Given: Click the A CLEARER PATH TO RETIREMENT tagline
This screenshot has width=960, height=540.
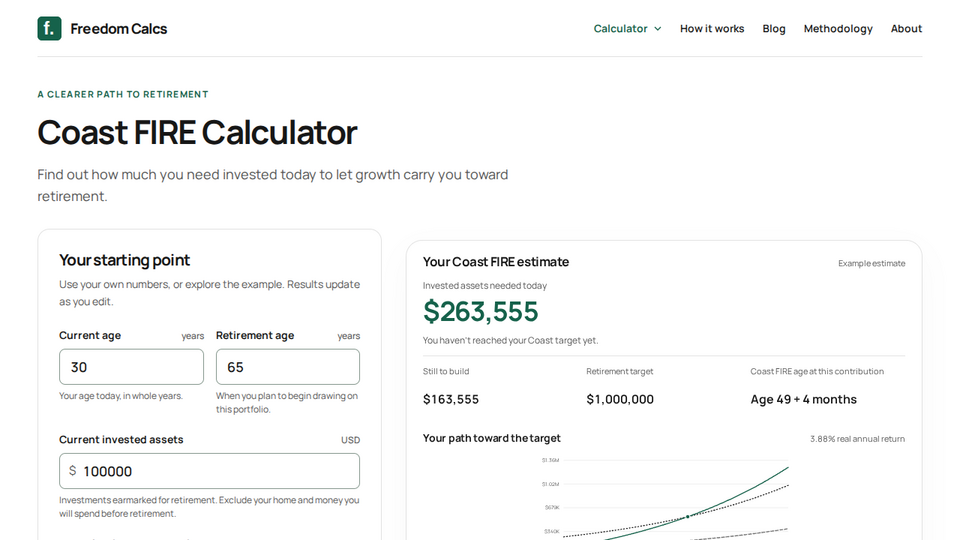Looking at the screenshot, I should pos(122,94).
